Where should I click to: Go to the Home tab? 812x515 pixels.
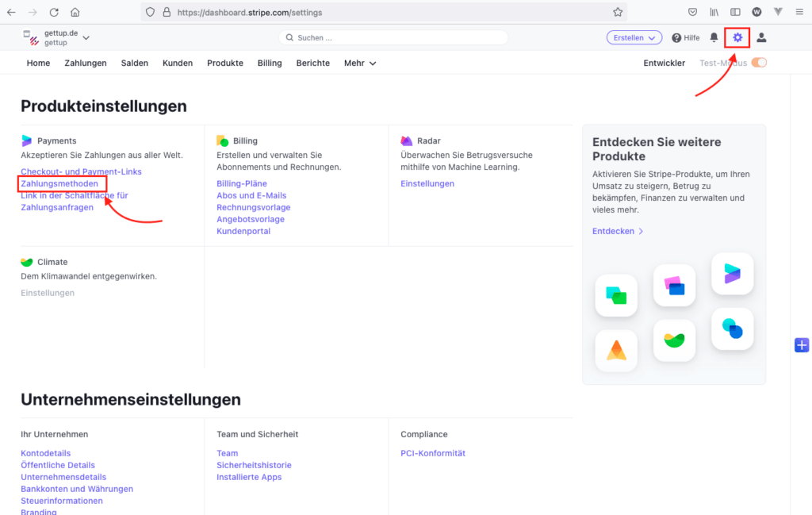[38, 63]
